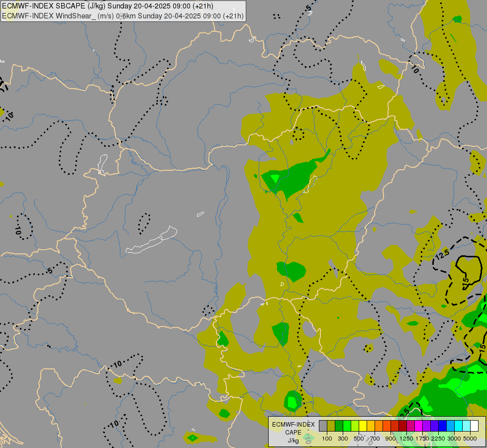Viewport: 487px width, 448px height.
Task: Click the pure blue legend swatch
Action: pyautogui.click(x=443, y=426)
